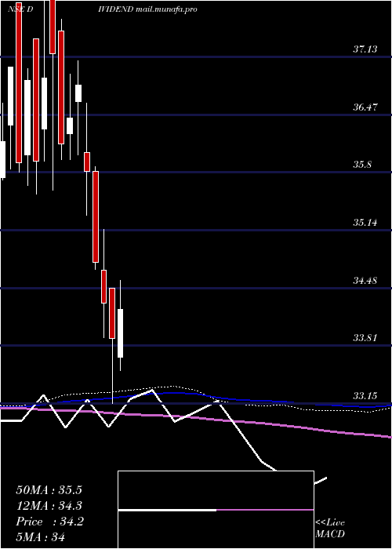The height and width of the screenshot is (549, 392).
Task: Click the 35.14 price level label
Action: pos(365,222)
